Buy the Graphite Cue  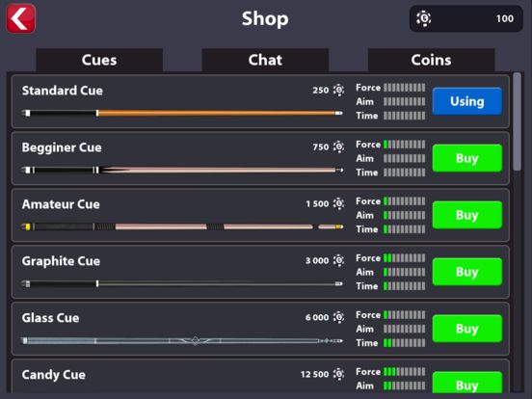467,272
